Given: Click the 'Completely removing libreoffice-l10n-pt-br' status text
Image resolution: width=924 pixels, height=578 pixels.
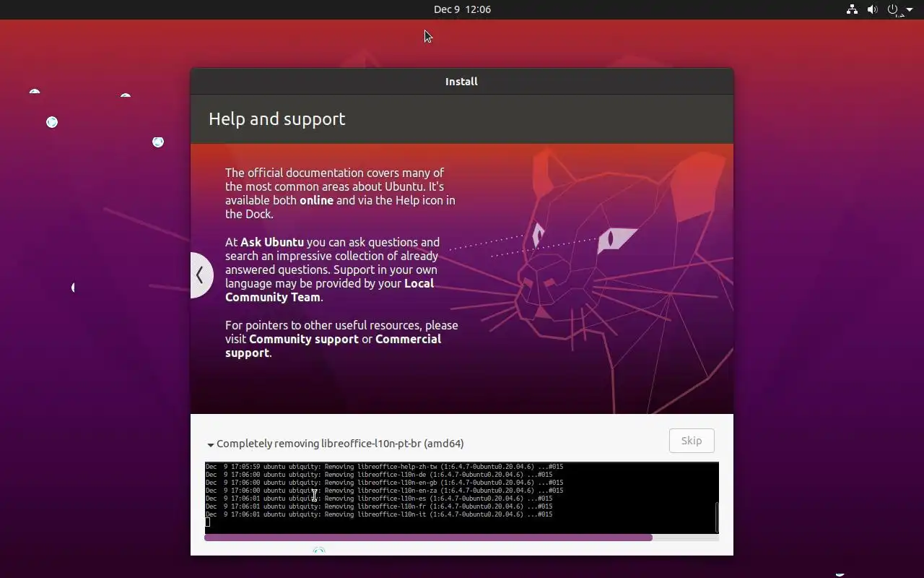Looking at the screenshot, I should click(340, 444).
